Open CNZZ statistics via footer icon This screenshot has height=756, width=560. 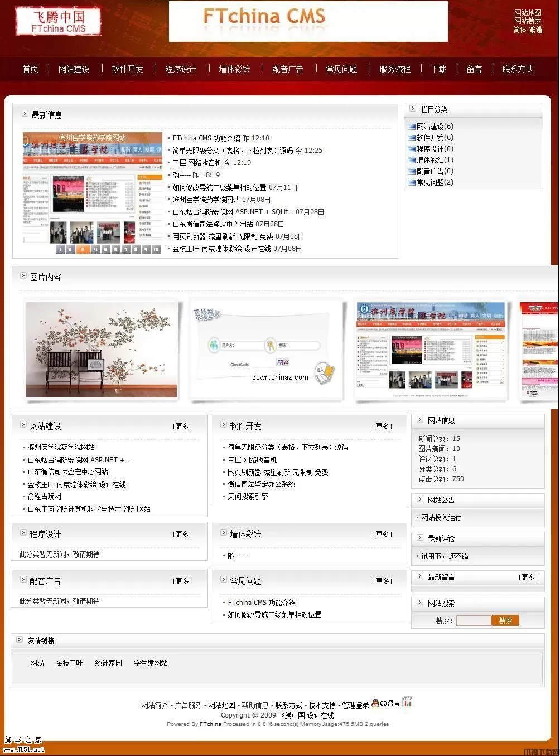[407, 702]
